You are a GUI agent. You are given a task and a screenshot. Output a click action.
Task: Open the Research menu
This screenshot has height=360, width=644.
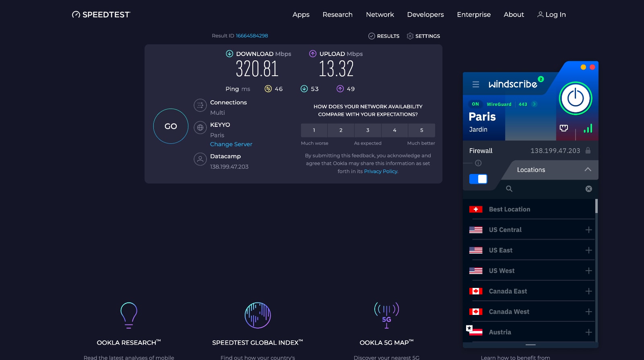337,14
